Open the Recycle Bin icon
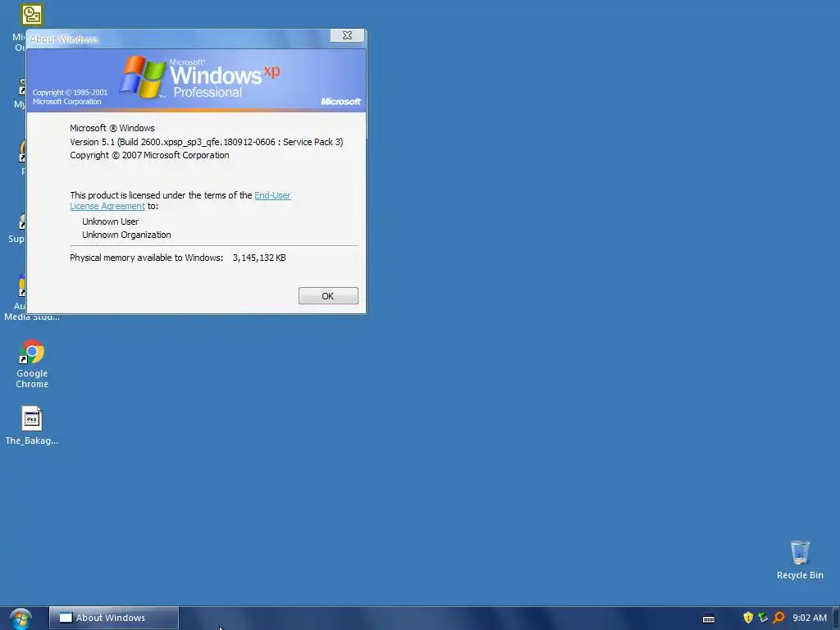This screenshot has width=840, height=630. pos(800,559)
